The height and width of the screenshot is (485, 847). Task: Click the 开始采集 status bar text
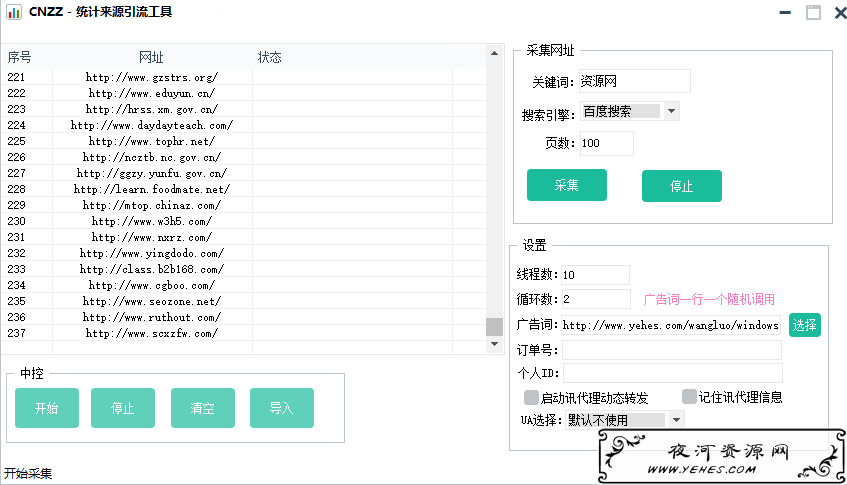pyautogui.click(x=28, y=474)
